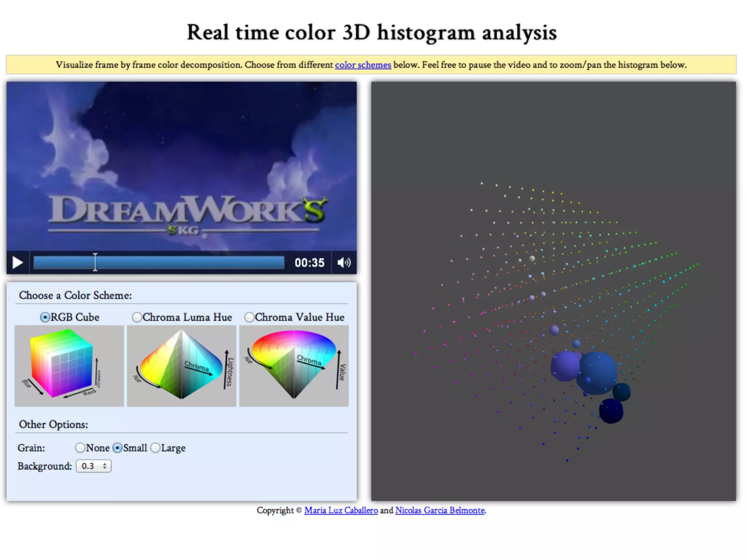Click the seek handle on the timeline
This screenshot has width=747, height=560.
click(95, 262)
